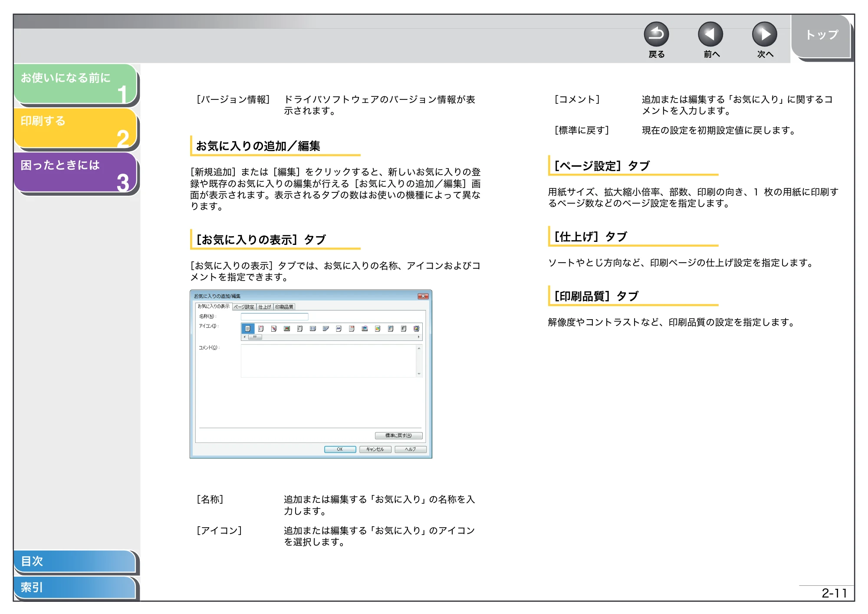Open chapter 1 お使いになる前に
The image size is (868, 614).
pyautogui.click(x=76, y=84)
